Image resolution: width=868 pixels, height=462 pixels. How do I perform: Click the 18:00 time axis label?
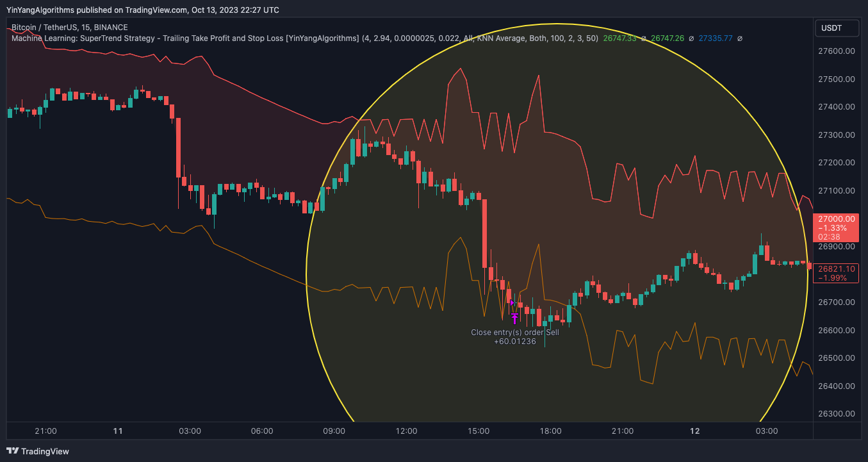551,431
